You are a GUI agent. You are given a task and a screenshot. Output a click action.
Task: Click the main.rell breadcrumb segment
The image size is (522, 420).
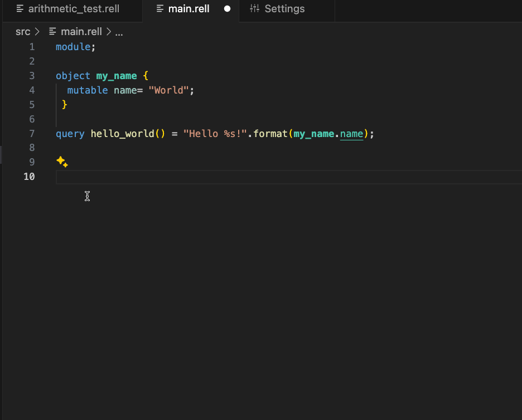pyautogui.click(x=81, y=32)
